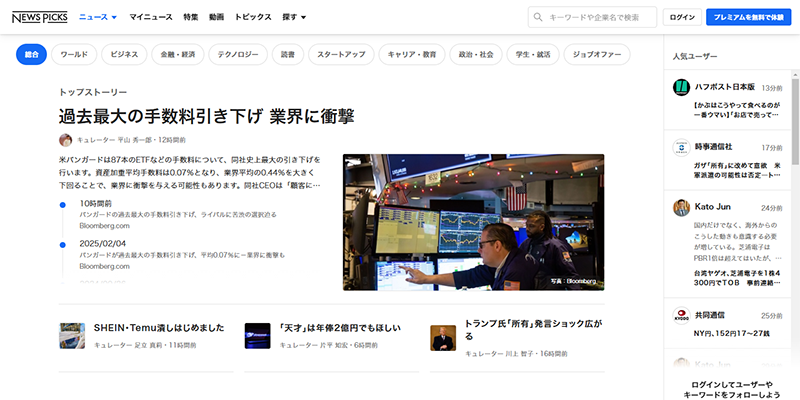Open Kato Jun's profile avatar
Image resolution: width=800 pixels, height=400 pixels.
[x=681, y=207]
